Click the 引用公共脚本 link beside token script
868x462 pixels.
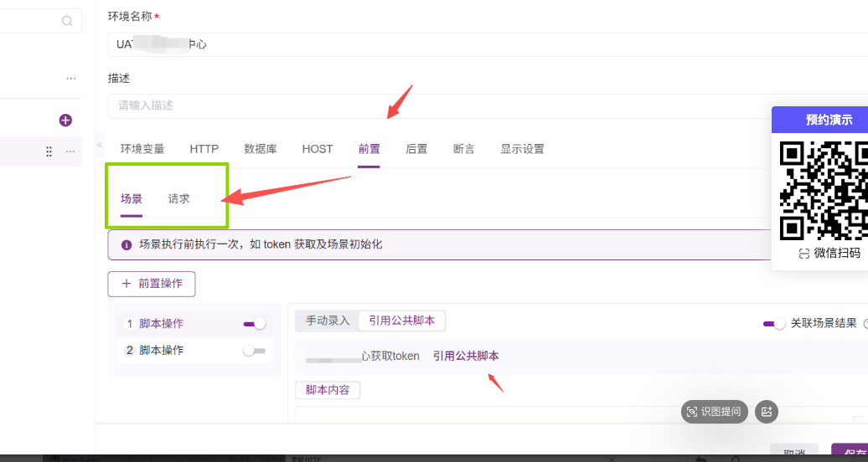point(466,356)
